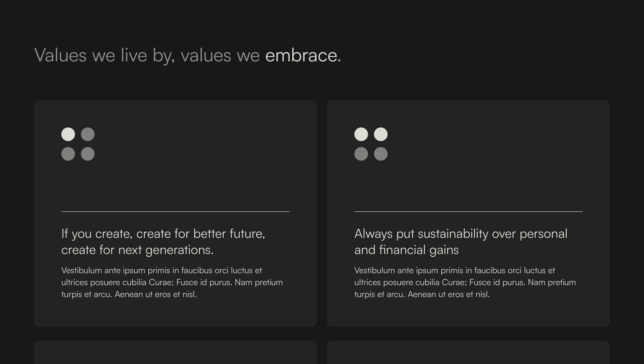Click the divider line in the sustainability card
The width and height of the screenshot is (644, 364).
tap(469, 212)
